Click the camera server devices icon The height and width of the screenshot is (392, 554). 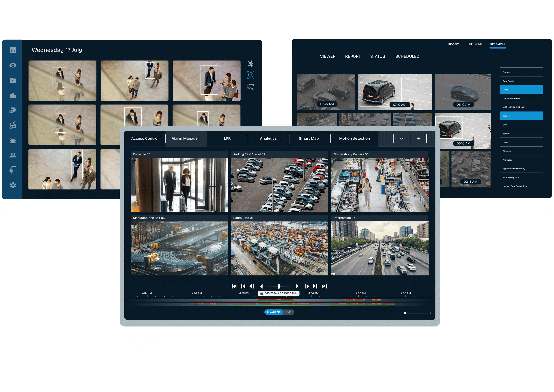point(13,110)
